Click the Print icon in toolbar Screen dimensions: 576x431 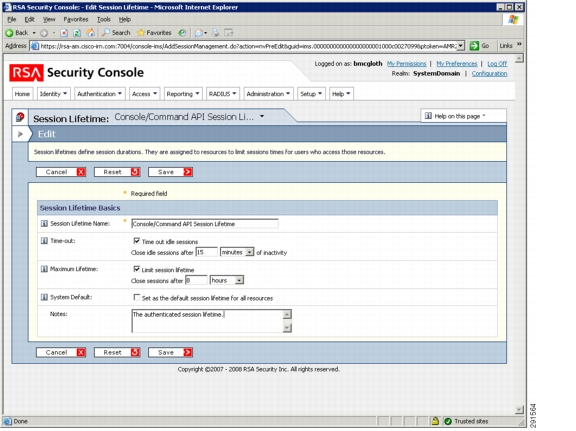point(216,33)
